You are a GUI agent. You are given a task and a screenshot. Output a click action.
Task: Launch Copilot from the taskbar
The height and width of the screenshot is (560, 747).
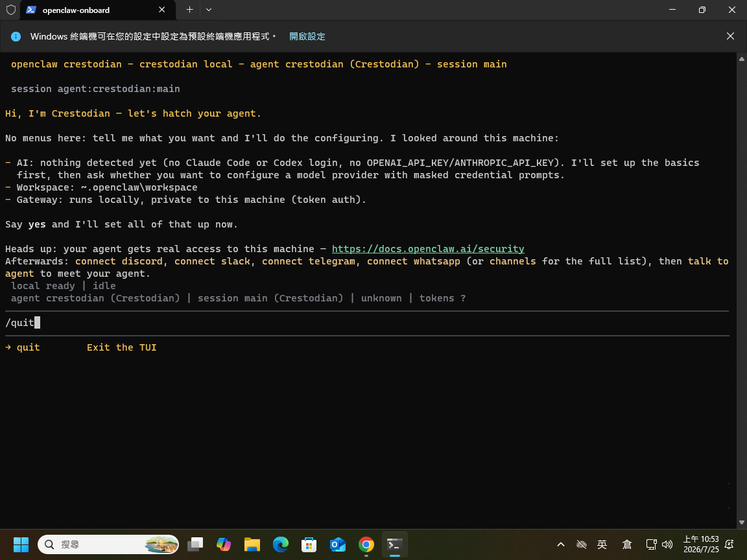[x=224, y=544]
